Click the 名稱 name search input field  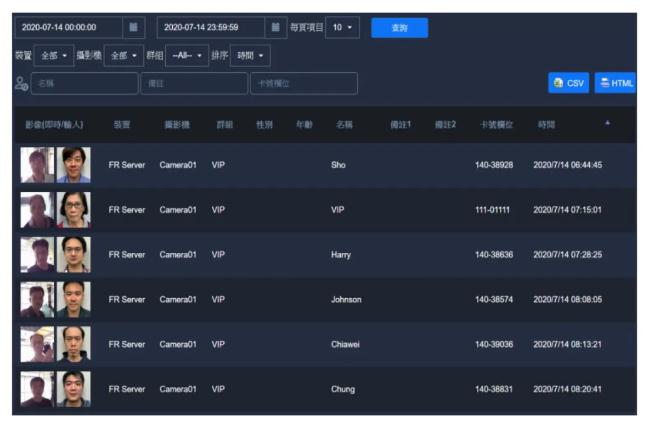85,84
